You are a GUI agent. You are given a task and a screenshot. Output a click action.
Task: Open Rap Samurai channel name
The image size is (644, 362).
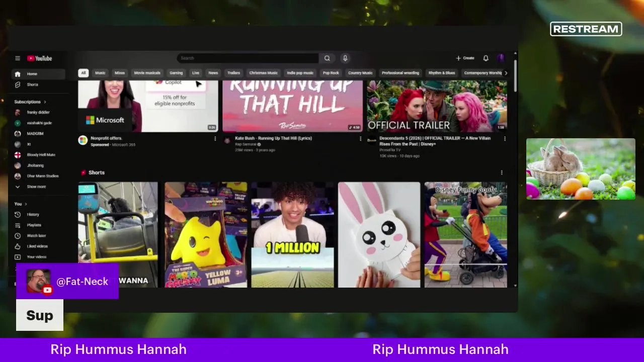click(246, 144)
